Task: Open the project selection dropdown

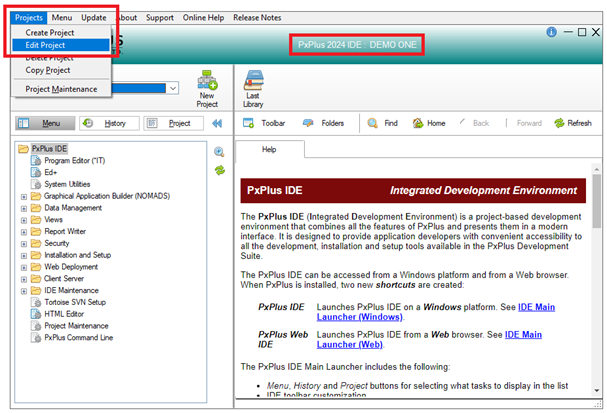Action: click(173, 88)
